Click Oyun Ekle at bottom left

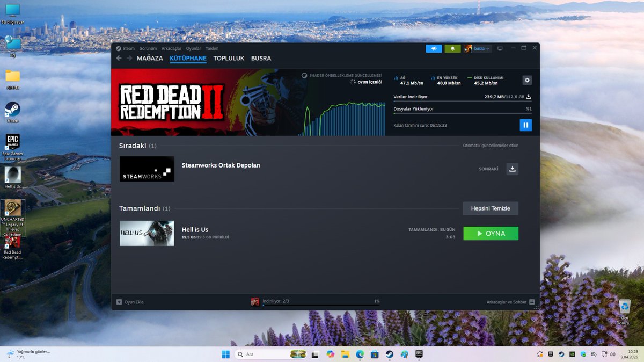point(130,302)
